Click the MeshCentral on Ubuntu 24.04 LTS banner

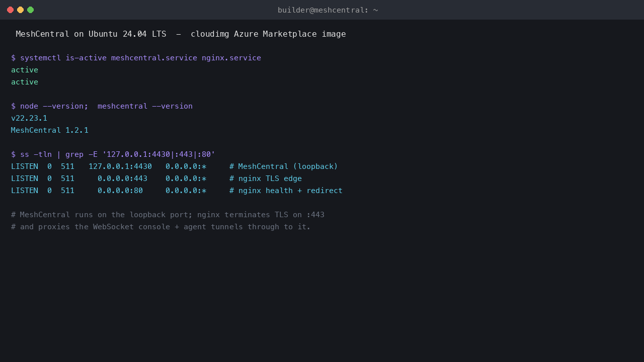(181, 34)
